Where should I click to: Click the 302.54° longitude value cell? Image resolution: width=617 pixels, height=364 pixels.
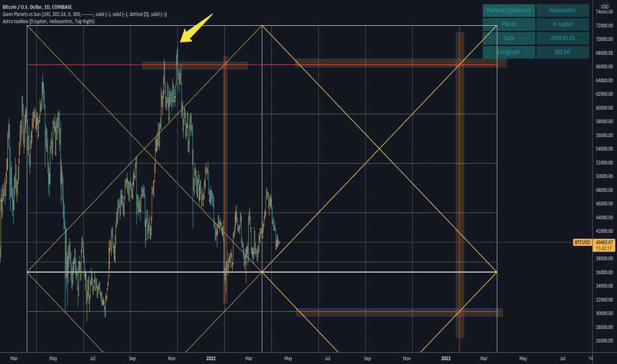point(562,52)
